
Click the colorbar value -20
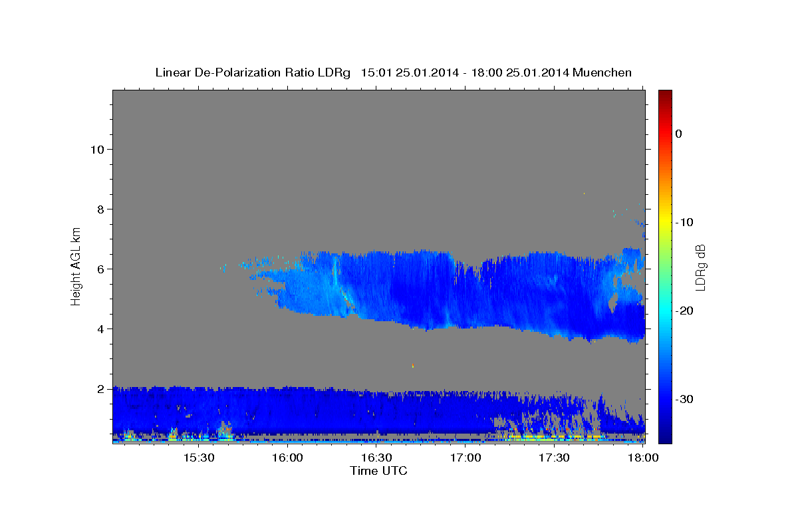tap(684, 311)
